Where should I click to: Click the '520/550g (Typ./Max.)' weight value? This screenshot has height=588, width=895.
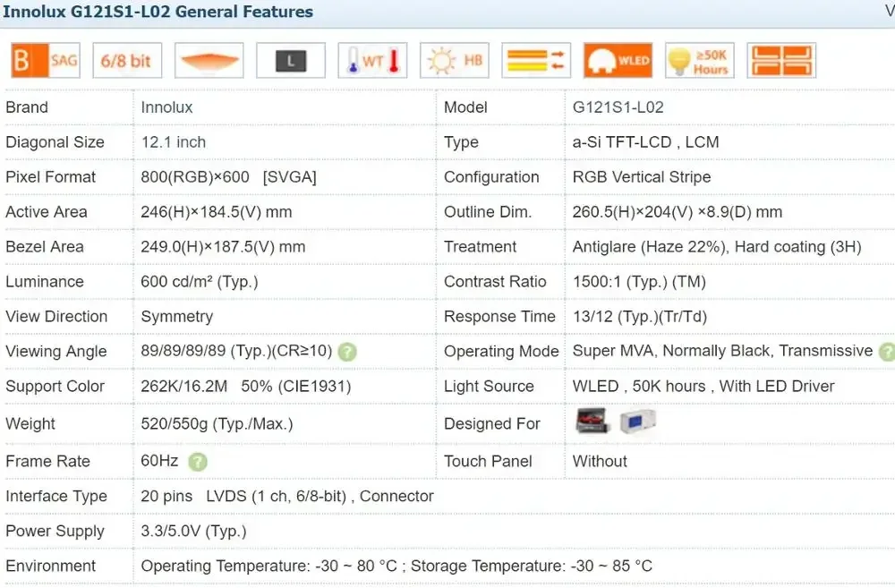(217, 423)
